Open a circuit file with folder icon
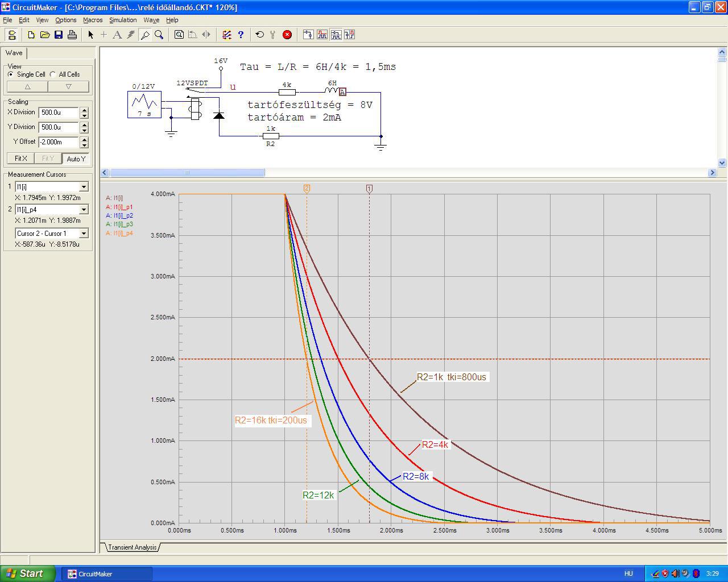This screenshot has width=728, height=582. 45,35
